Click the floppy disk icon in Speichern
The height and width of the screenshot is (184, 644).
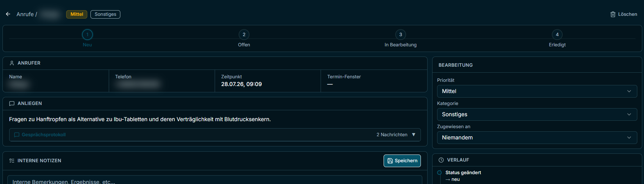tap(390, 161)
